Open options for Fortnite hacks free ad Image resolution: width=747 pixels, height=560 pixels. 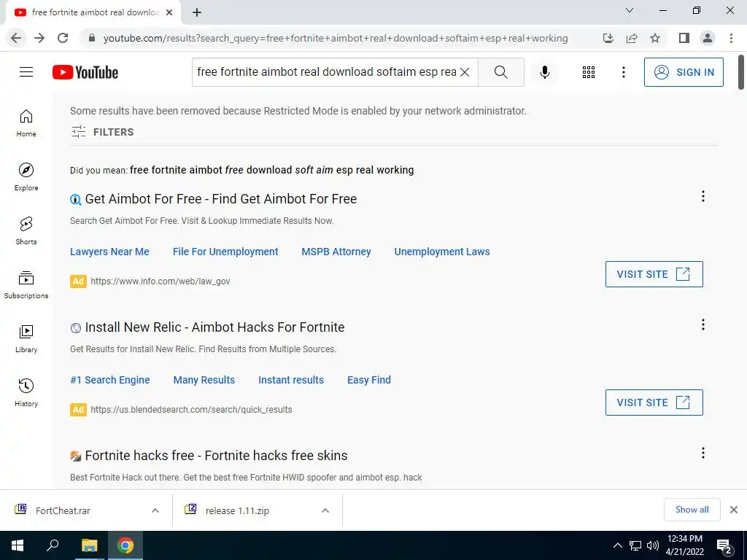point(703,453)
